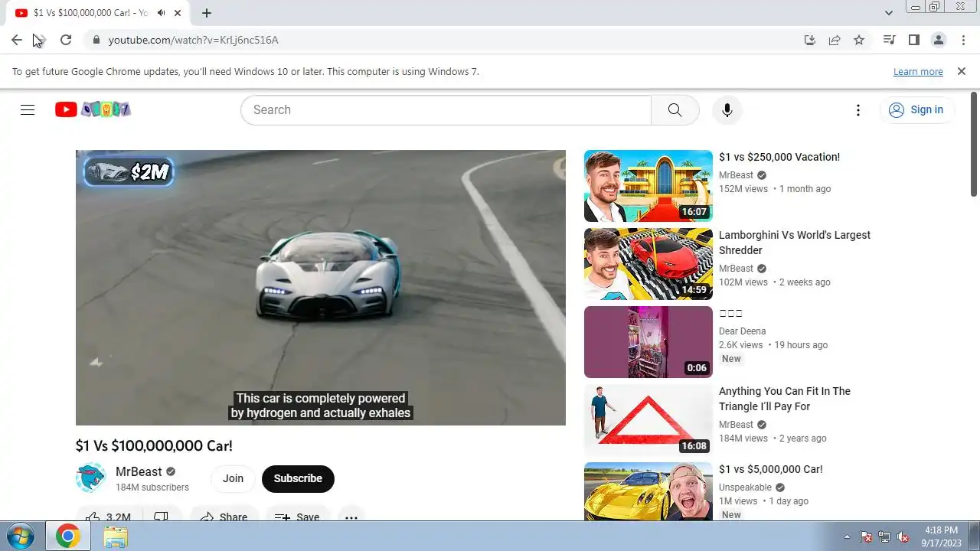Viewport: 980px width, 551px height.
Task: View site information padlock icon
Action: pyautogui.click(x=96, y=40)
